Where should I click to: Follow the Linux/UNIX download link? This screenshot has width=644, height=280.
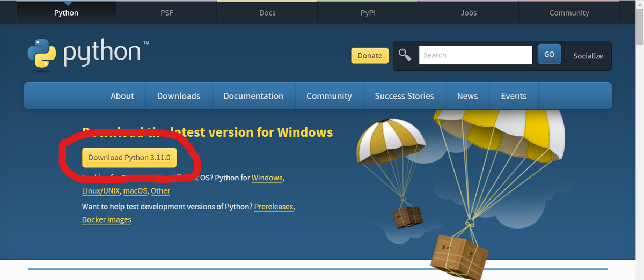(101, 191)
